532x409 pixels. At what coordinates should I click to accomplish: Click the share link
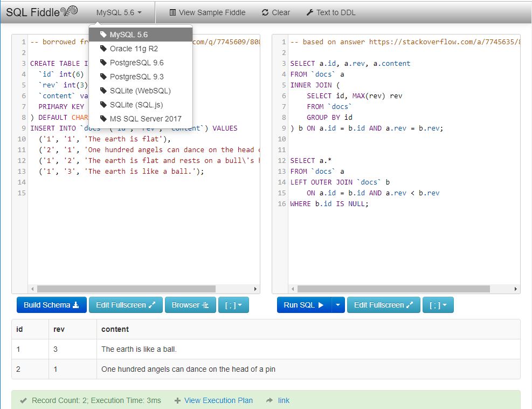(x=284, y=400)
